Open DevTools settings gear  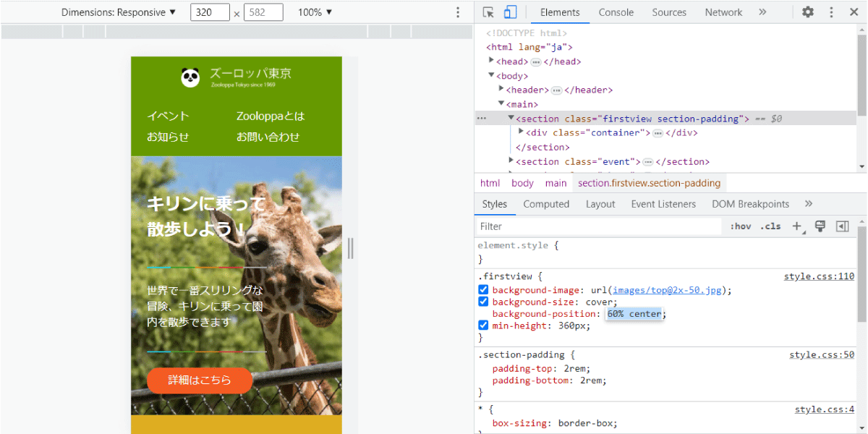808,12
